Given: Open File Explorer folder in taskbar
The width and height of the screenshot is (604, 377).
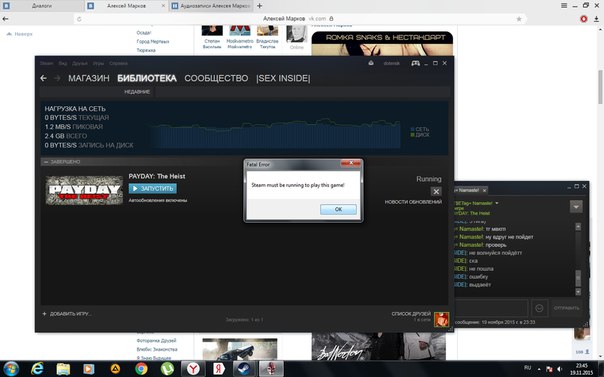Looking at the screenshot, I should coord(63,369).
